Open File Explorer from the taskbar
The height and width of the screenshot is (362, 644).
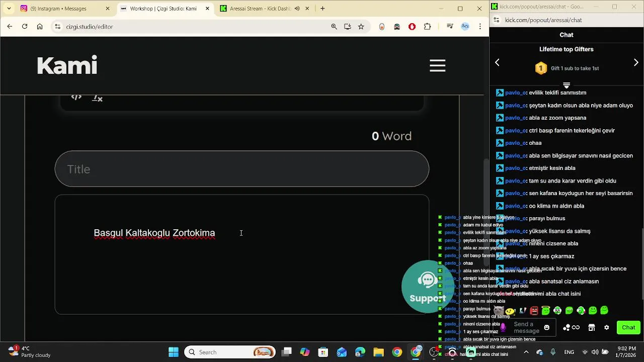(x=378, y=352)
